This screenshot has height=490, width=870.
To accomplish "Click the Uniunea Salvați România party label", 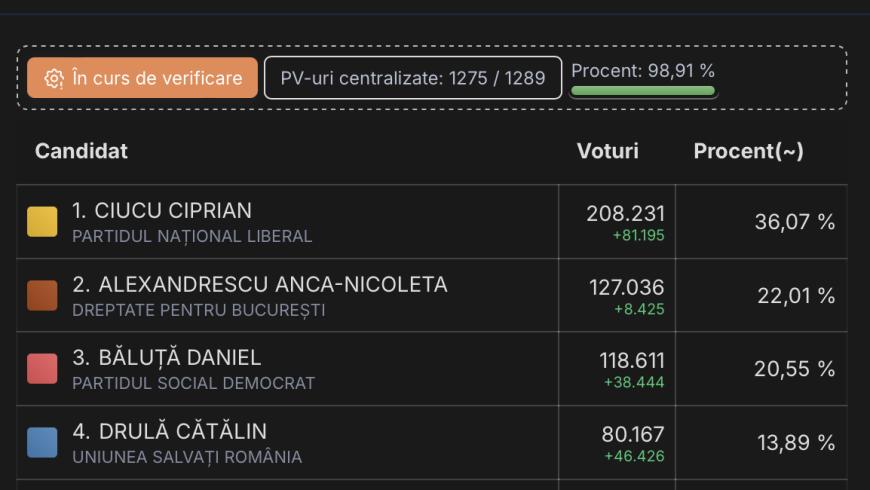I will [x=187, y=457].
